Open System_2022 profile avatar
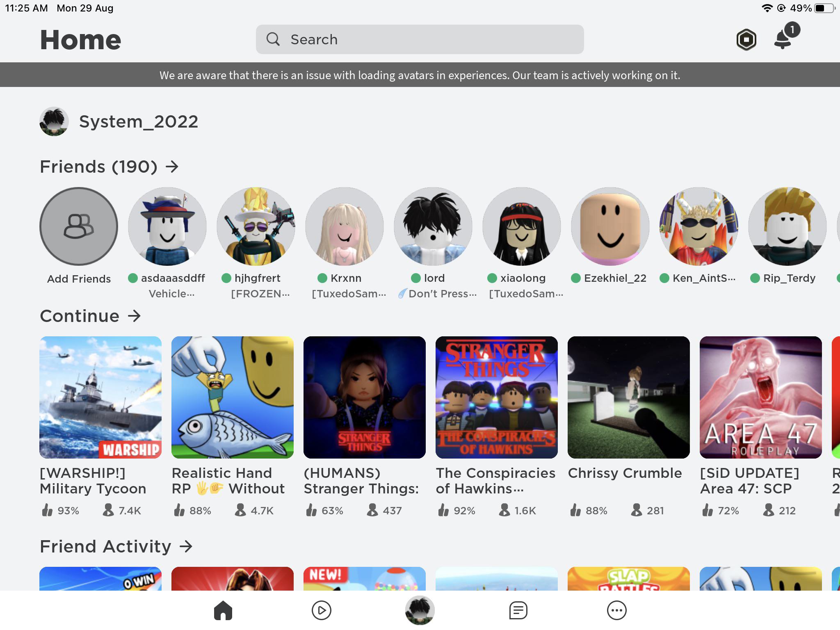The width and height of the screenshot is (840, 630). click(x=54, y=121)
